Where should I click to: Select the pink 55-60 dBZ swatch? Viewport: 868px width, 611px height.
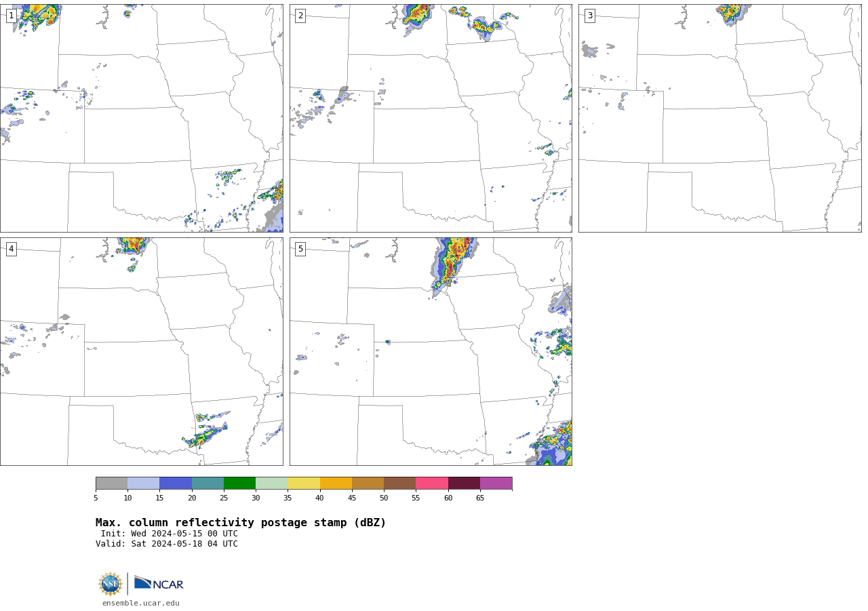[432, 484]
